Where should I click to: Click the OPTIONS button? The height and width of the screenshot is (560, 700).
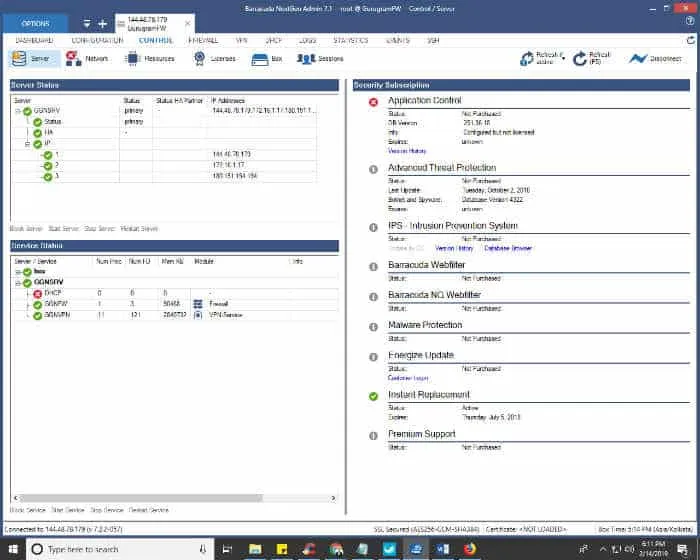(36, 24)
